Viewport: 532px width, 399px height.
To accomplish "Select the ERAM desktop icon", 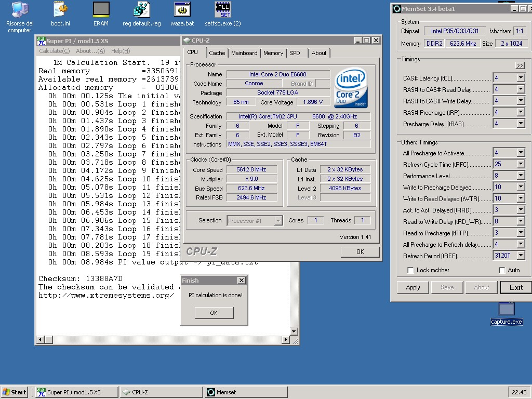I will (101, 14).
